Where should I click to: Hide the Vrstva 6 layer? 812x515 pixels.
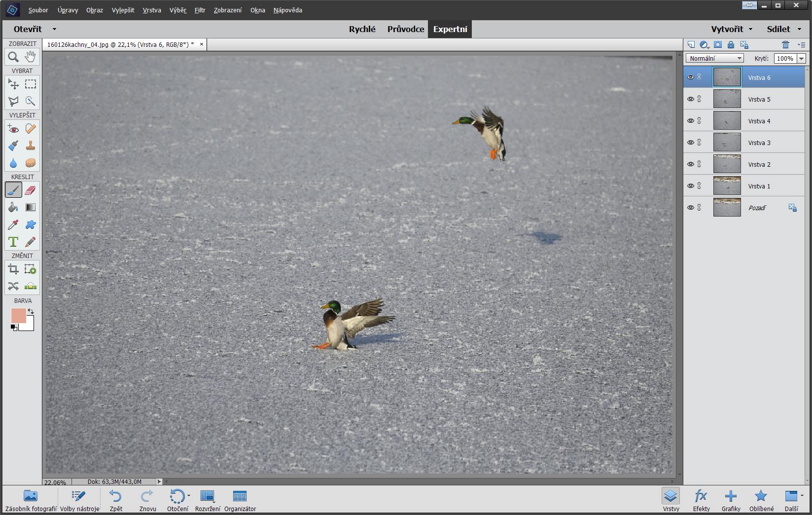(x=690, y=77)
